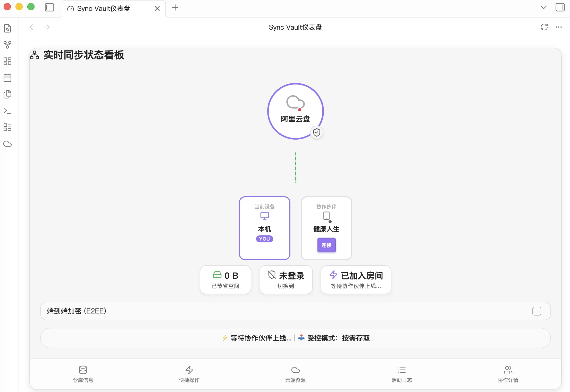
Task: Switch to the 活动日志 tab
Action: pyautogui.click(x=402, y=374)
